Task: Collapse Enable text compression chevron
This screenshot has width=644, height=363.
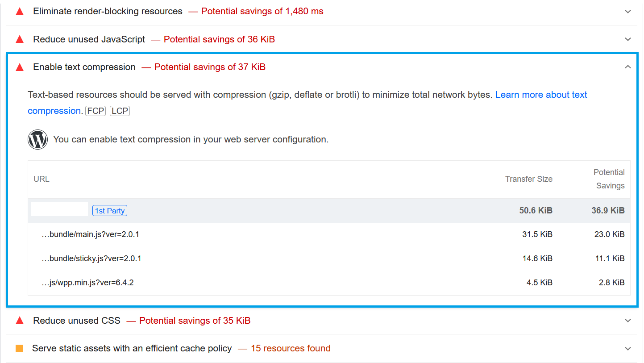Action: (x=628, y=67)
